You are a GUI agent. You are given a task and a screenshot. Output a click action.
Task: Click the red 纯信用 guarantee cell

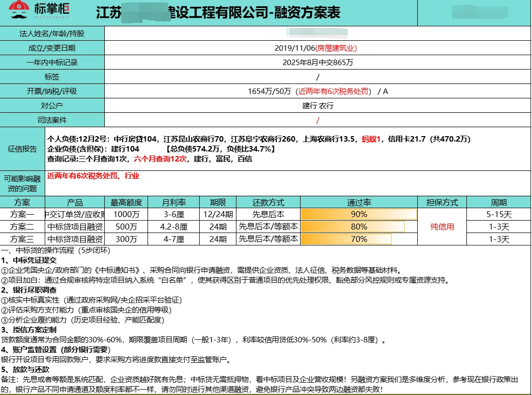pyautogui.click(x=442, y=227)
